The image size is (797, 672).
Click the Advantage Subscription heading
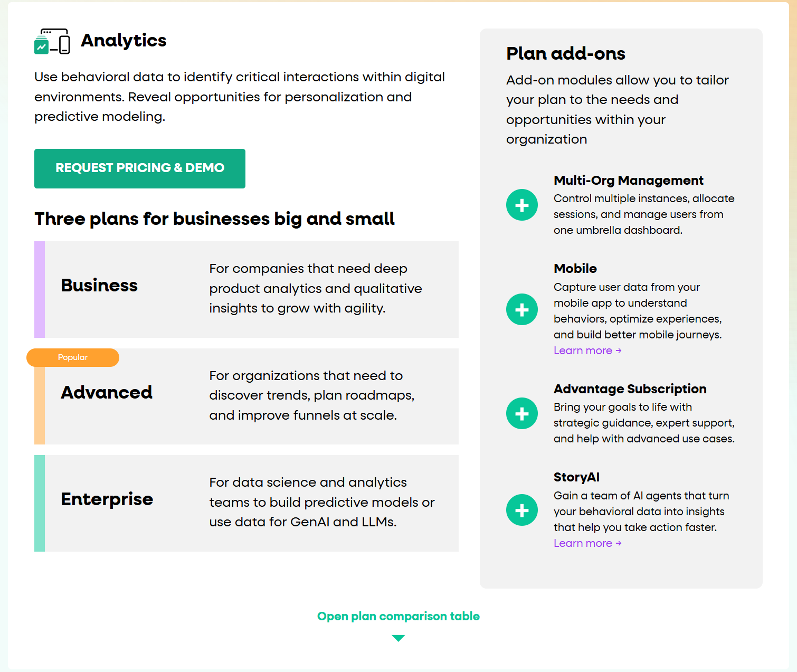tap(630, 389)
